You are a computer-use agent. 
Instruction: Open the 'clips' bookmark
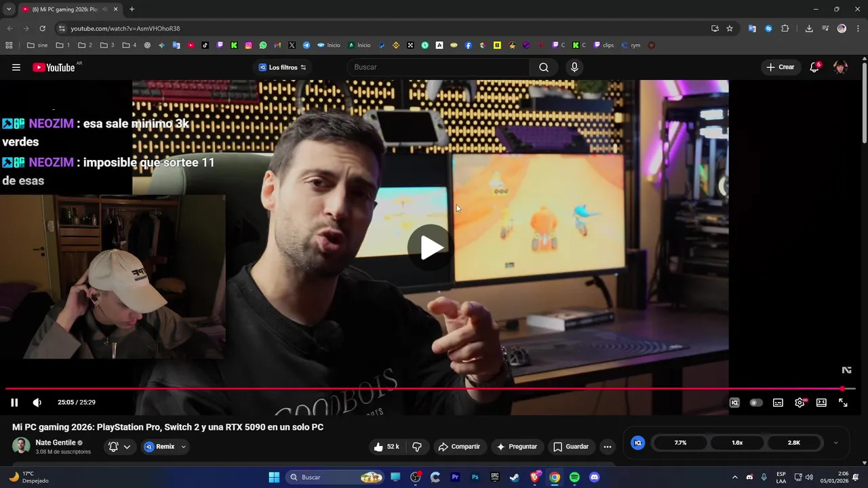604,45
